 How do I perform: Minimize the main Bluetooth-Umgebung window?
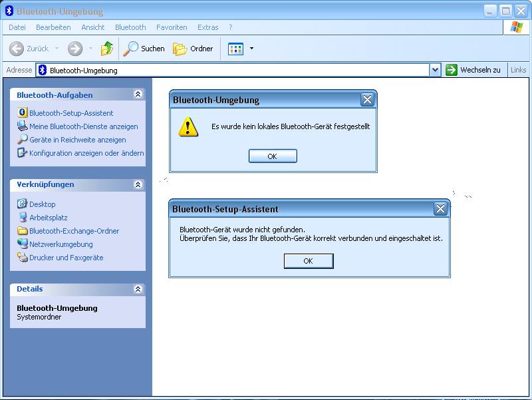[x=489, y=11]
